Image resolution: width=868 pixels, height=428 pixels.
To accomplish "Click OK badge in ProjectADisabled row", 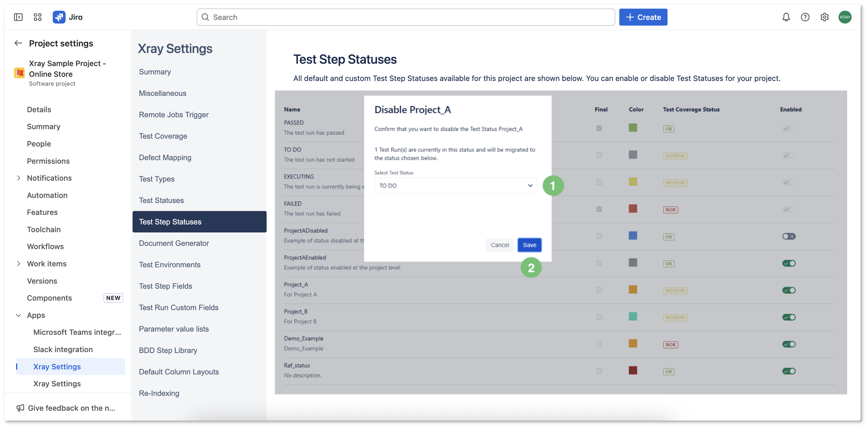I will click(x=668, y=237).
